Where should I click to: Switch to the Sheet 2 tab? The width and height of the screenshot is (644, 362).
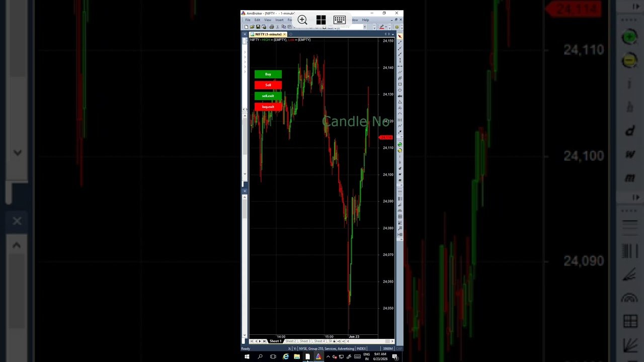(291, 341)
